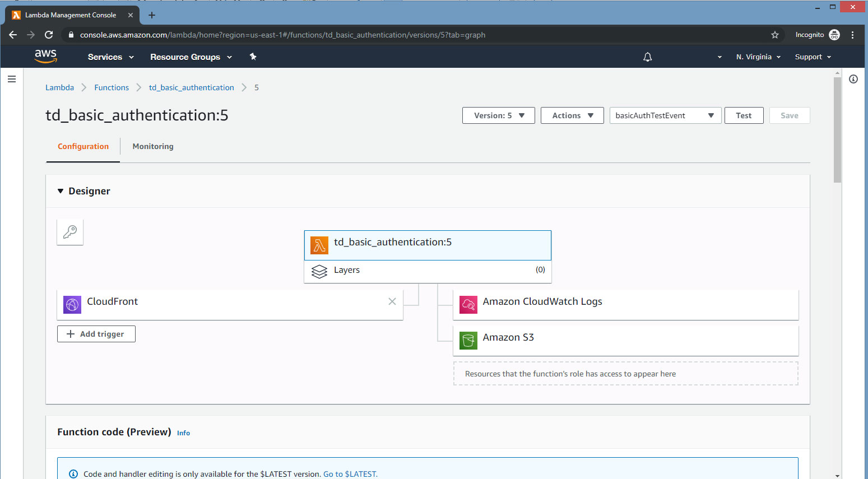The image size is (868, 479).
Task: Select the Layers row in Designer
Action: 428,272
